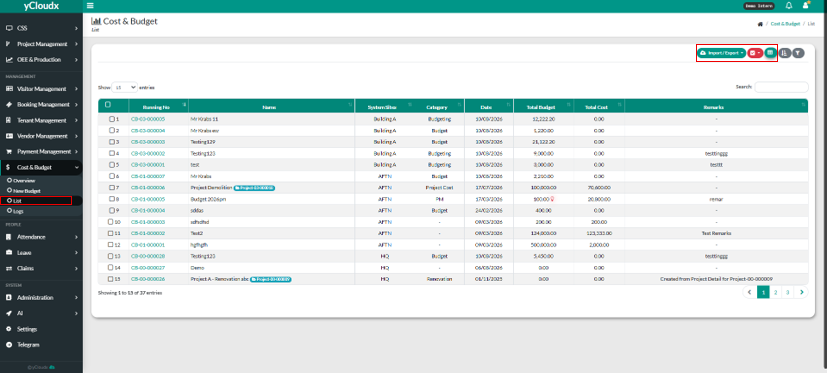
Task: Click the Booking Management icon
Action: [x=8, y=104]
